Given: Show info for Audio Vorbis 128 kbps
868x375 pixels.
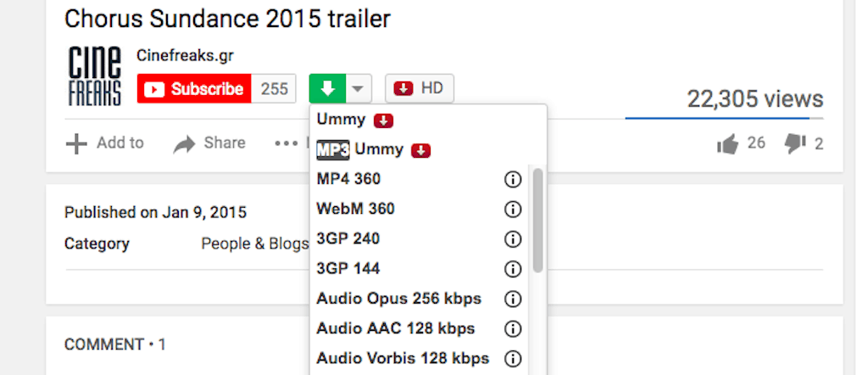Looking at the screenshot, I should 513,359.
